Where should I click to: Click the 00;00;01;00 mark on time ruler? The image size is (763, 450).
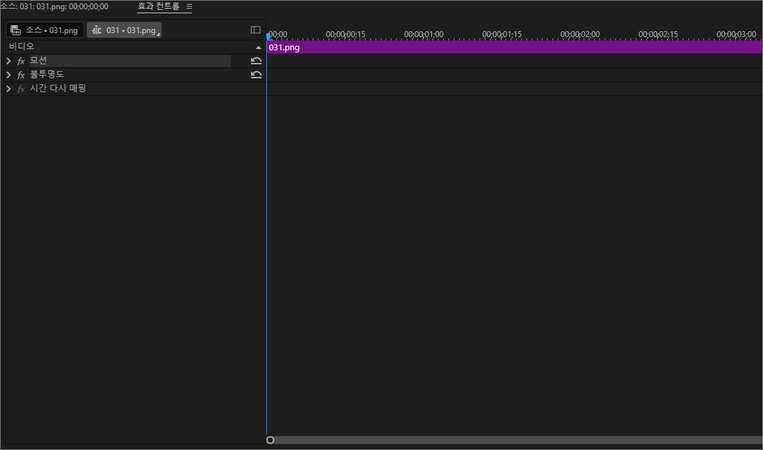423,34
